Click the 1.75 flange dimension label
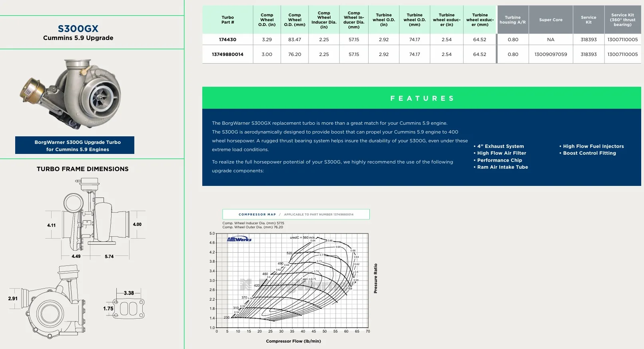This screenshot has width=644, height=349. [108, 309]
